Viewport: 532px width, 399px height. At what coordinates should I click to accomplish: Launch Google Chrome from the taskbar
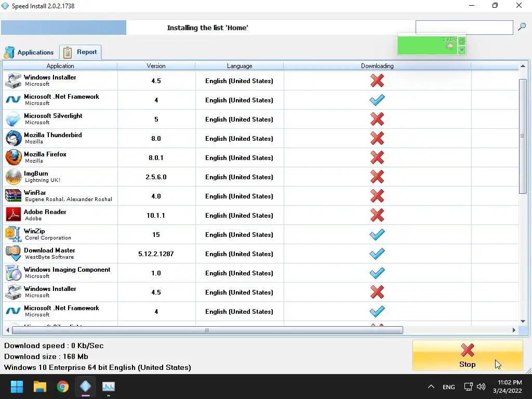point(63,387)
